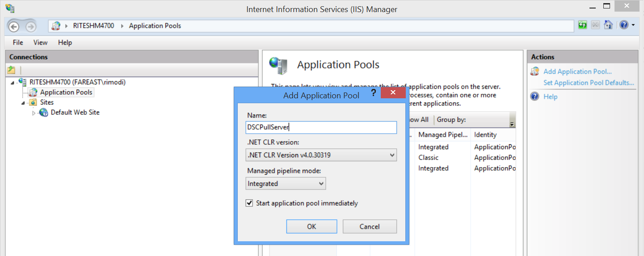This screenshot has width=644, height=256.
Task: Select Sites in the Connections tree
Action: (46, 102)
